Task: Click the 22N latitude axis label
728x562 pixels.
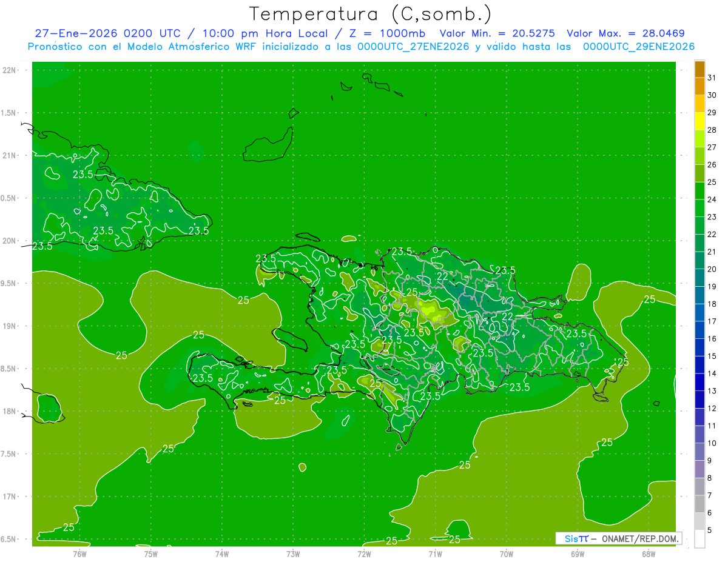Action: pos(10,70)
